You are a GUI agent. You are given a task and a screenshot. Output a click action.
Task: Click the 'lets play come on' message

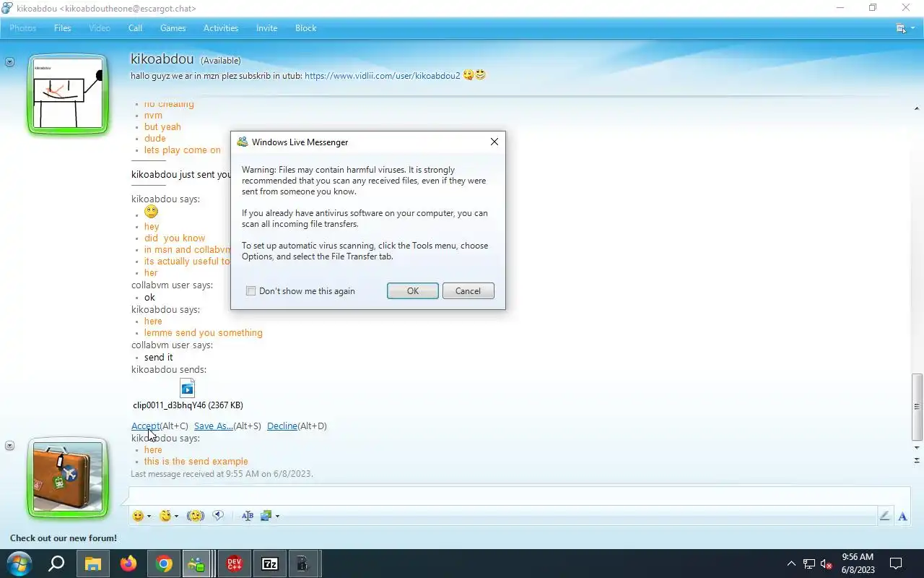[x=183, y=150]
